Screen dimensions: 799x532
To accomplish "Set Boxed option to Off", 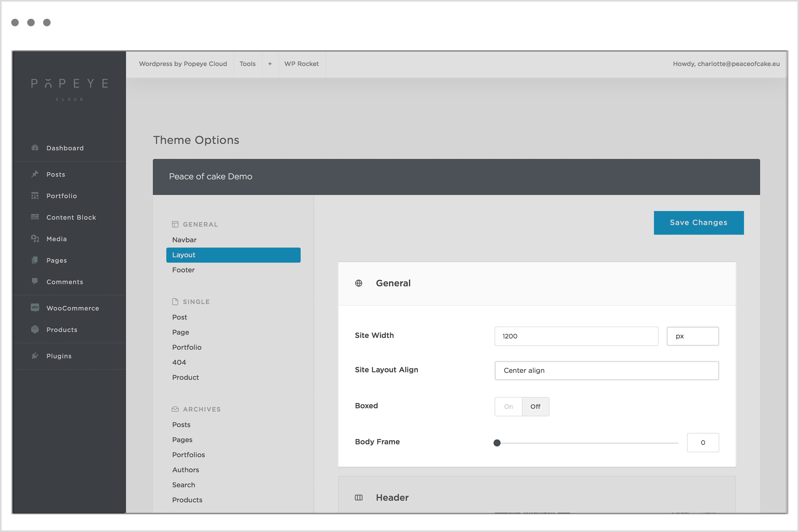I will [x=535, y=406].
